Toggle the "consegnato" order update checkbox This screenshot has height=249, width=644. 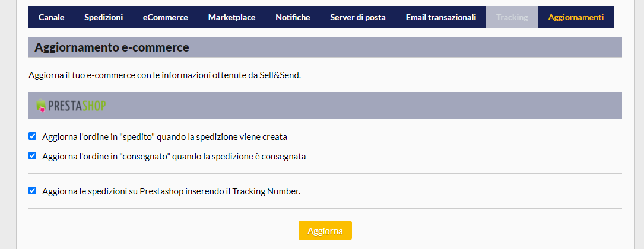[33, 156]
